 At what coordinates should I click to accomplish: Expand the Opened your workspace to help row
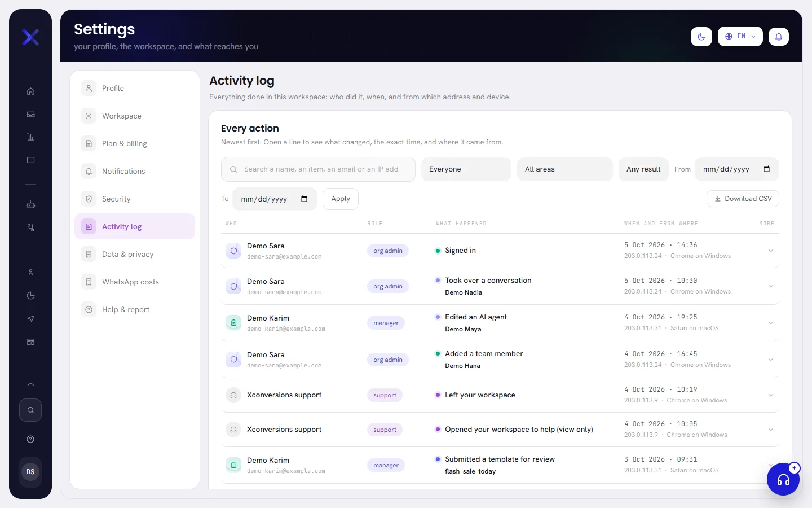pyautogui.click(x=771, y=430)
